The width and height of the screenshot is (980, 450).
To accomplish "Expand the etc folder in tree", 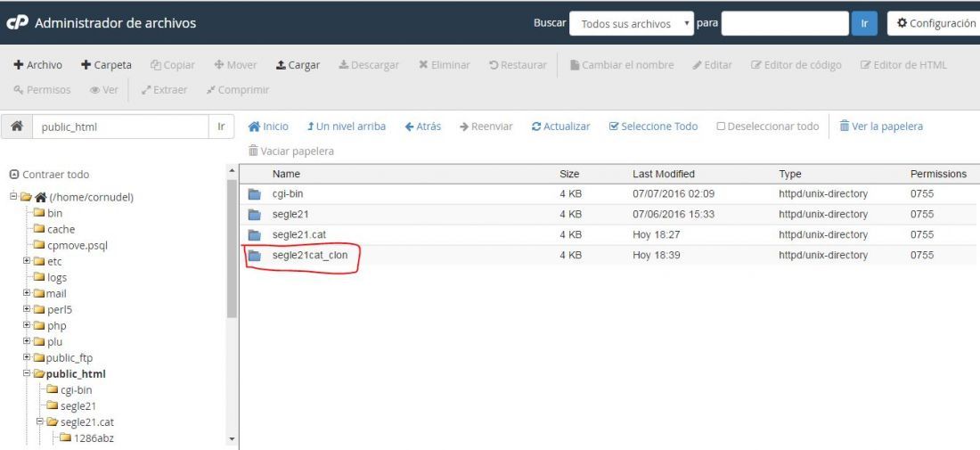I will click(27, 261).
